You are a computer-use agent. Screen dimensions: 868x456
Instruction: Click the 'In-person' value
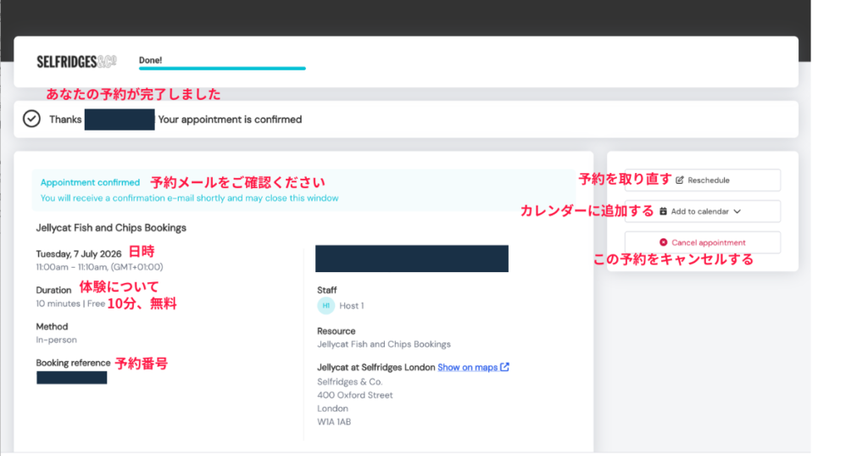coord(57,340)
